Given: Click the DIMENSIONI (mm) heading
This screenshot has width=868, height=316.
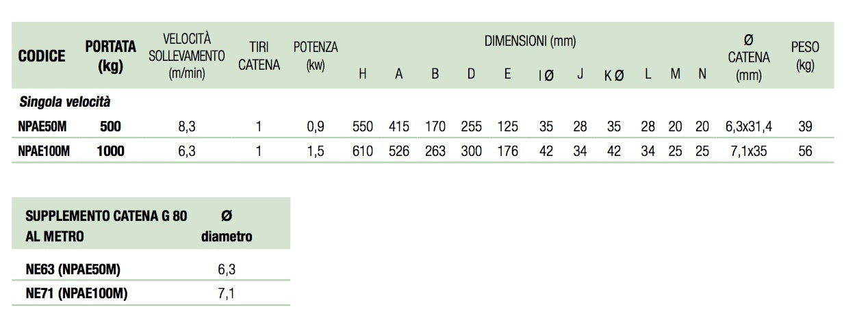Looking at the screenshot, I should click(x=530, y=41).
